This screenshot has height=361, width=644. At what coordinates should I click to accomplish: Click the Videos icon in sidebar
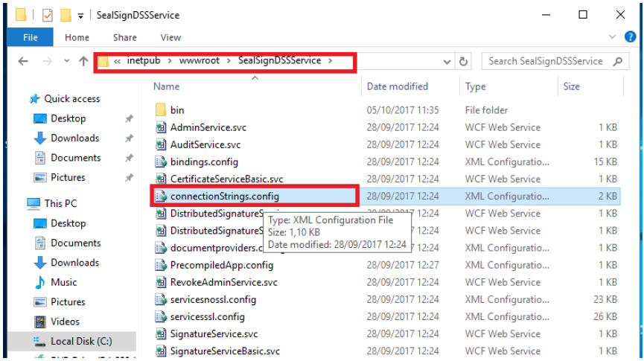pyautogui.click(x=40, y=322)
